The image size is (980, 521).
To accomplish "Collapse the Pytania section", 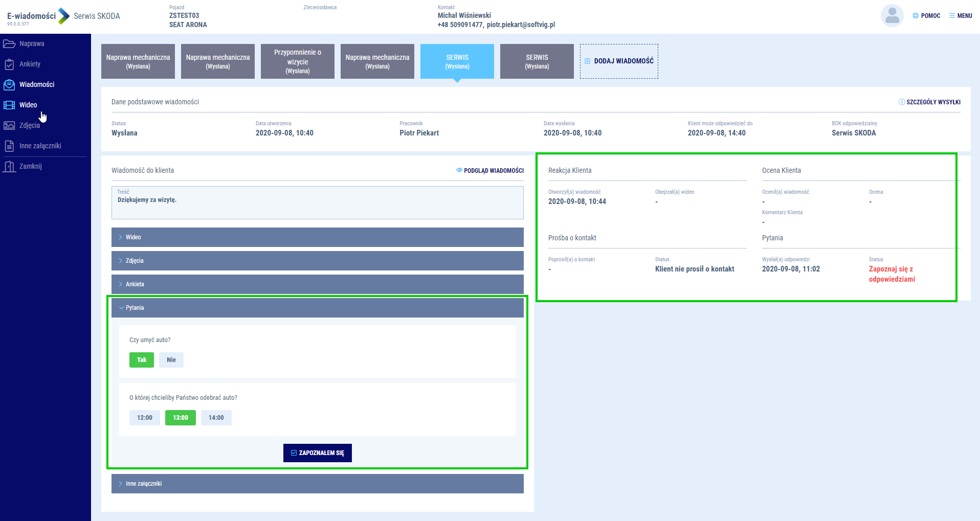I will click(x=317, y=308).
